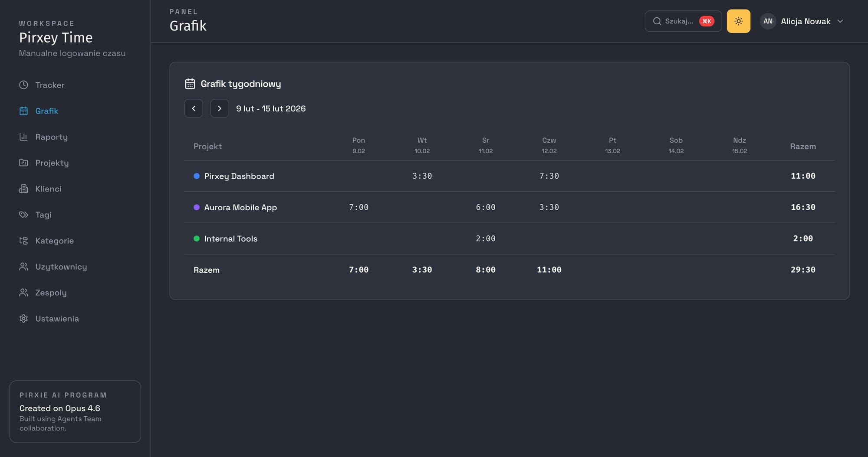Click the Zespoly team icon
868x457 pixels.
coord(23,293)
